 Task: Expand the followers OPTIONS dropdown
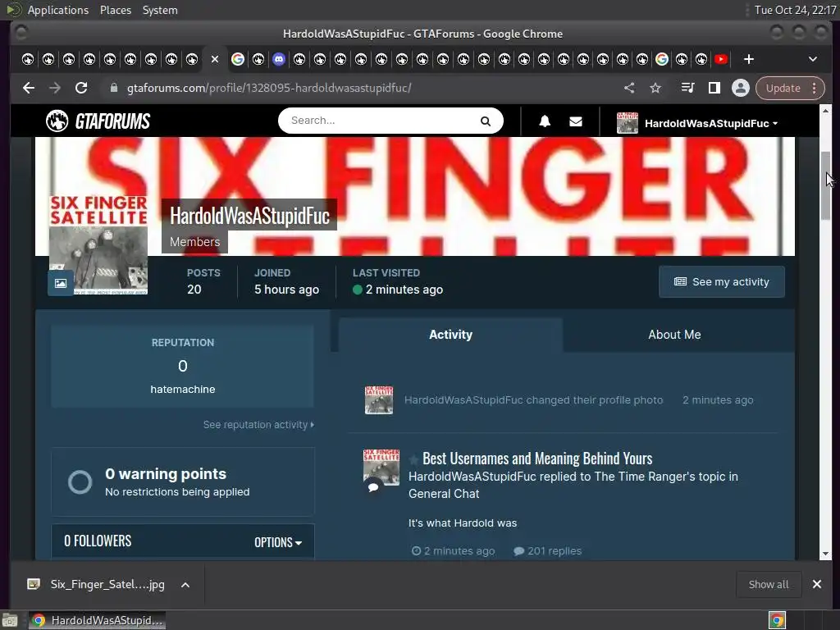pyautogui.click(x=278, y=542)
